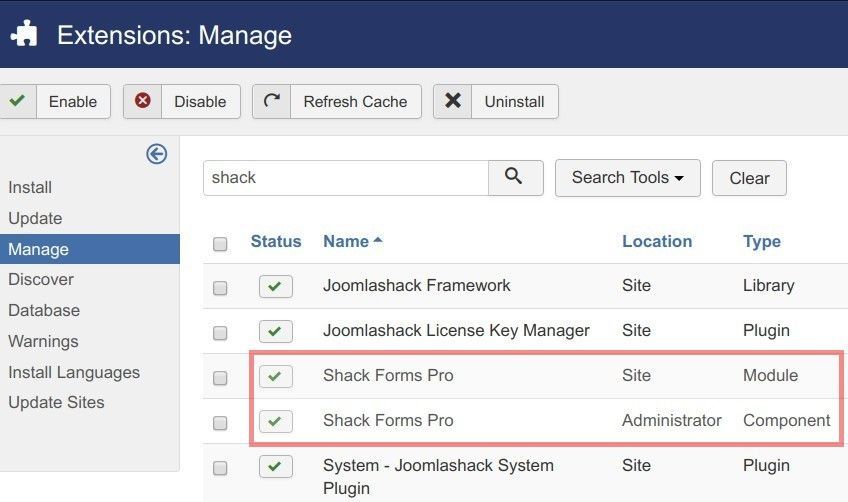Sort by the Name column header
Image resolution: width=848 pixels, height=502 pixels.
point(353,241)
